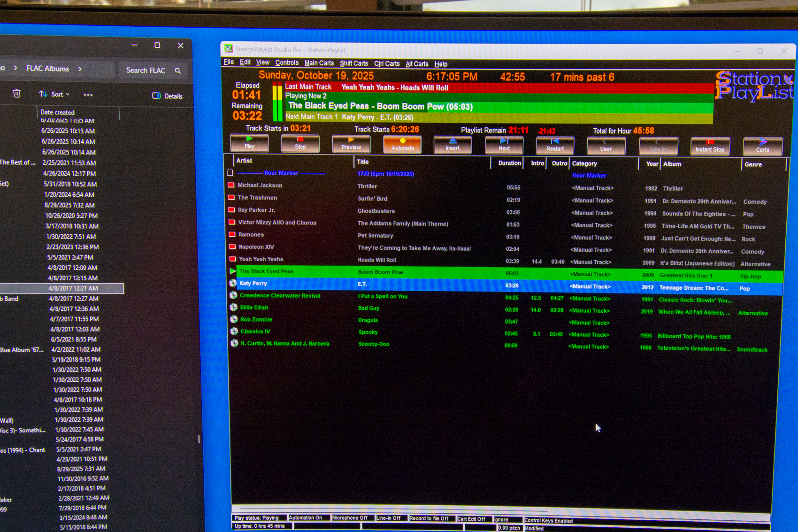Viewport: 798px width, 532px height.
Task: Click the User button
Action: 606,146
